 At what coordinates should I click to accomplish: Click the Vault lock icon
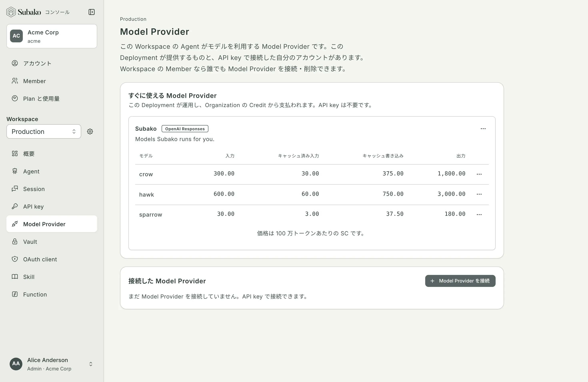(15, 241)
